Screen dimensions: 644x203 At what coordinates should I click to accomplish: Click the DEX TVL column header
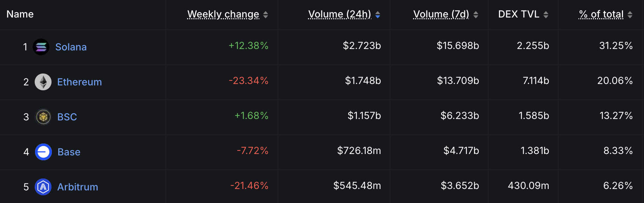pos(519,14)
